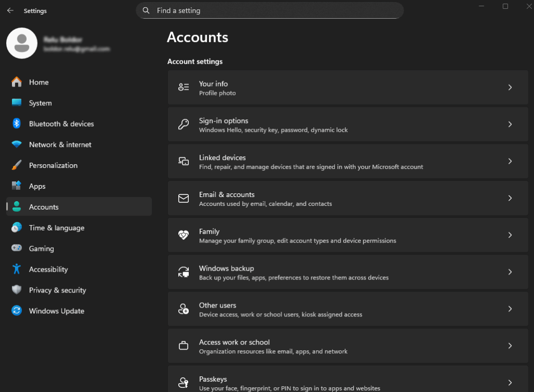
Task: Click the Privacy & security shield icon
Action: (x=16, y=290)
